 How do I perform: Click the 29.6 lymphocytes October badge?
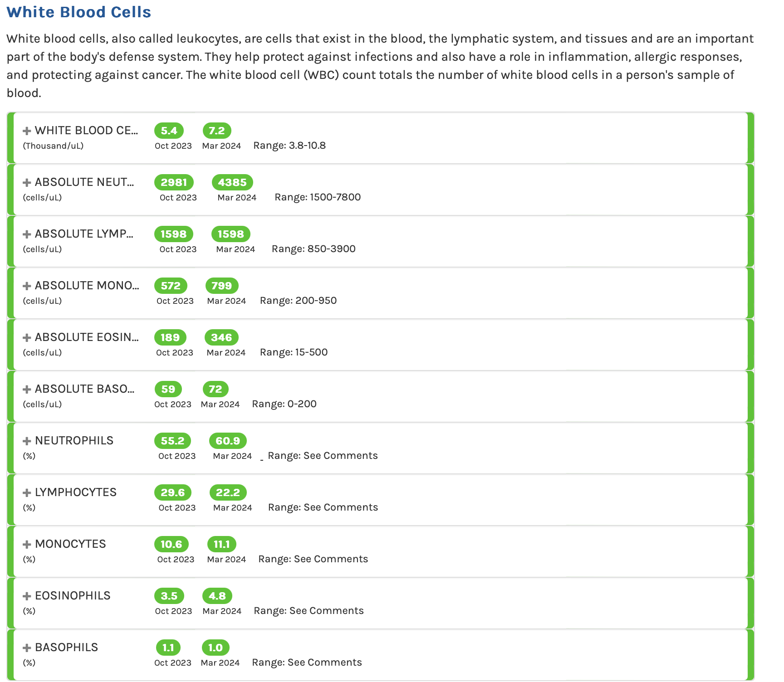173,492
